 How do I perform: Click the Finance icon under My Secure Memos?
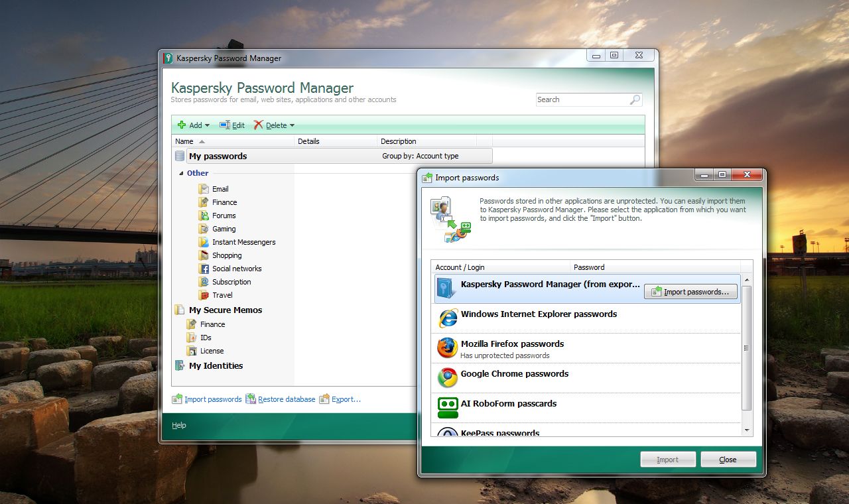pos(192,324)
